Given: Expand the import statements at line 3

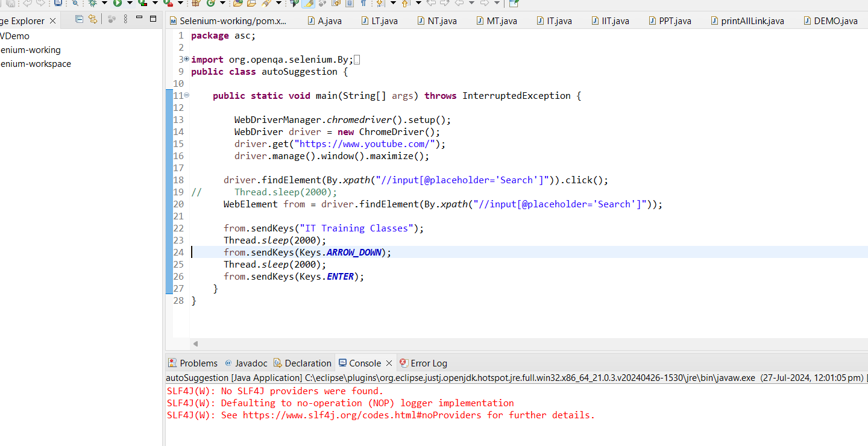Looking at the screenshot, I should tap(185, 59).
